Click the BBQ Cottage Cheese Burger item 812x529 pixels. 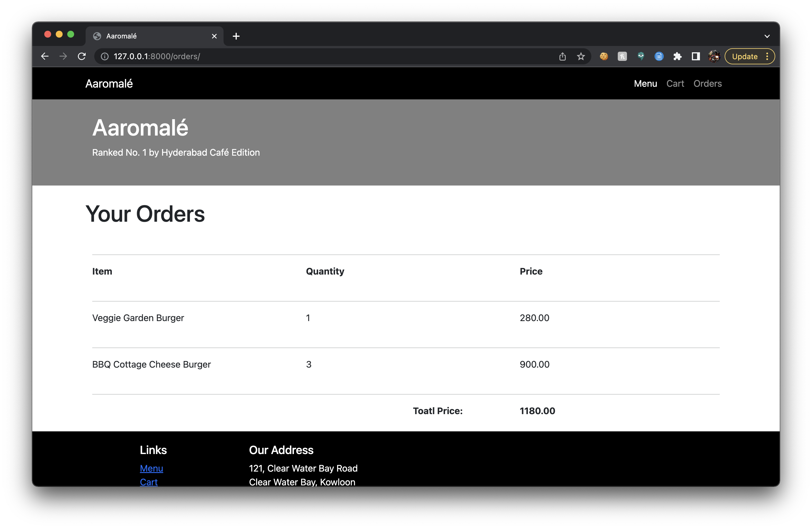151,364
